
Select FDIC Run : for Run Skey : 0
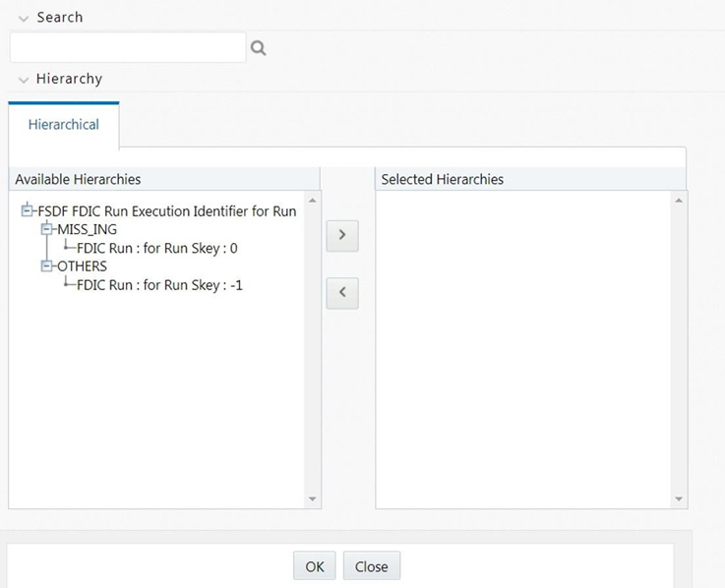pyautogui.click(x=156, y=248)
